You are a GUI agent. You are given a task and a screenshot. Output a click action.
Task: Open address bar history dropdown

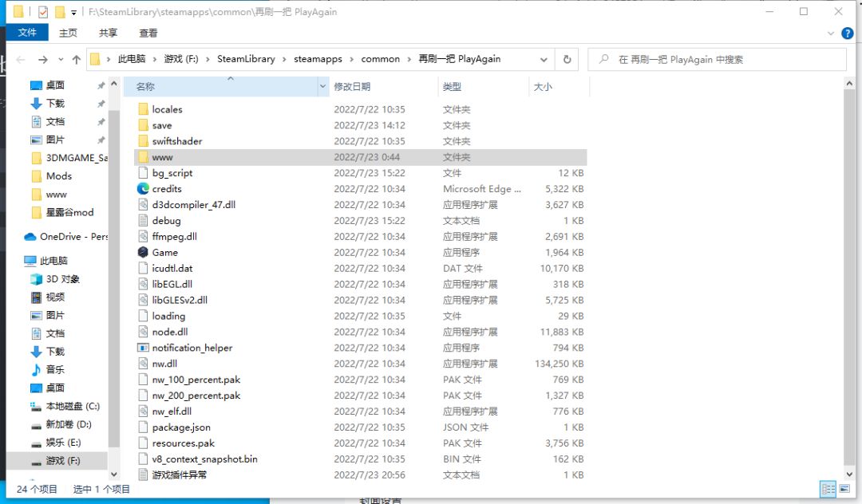[x=544, y=59]
